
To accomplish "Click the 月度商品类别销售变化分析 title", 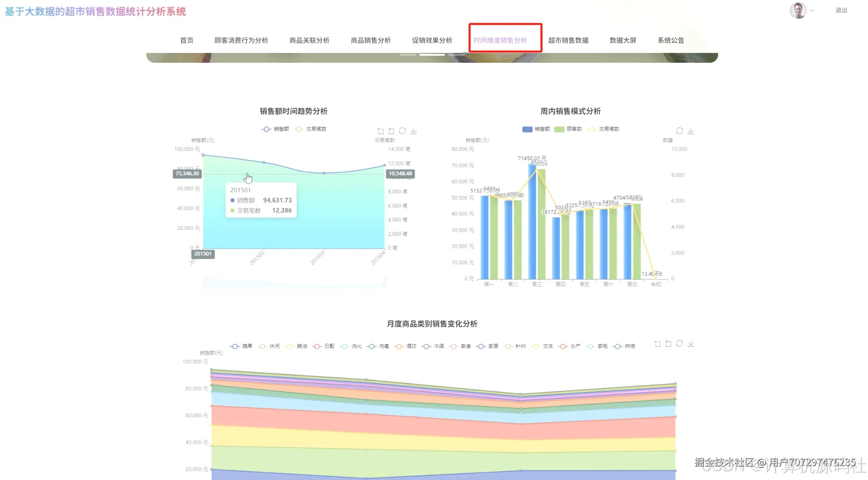I will point(432,324).
